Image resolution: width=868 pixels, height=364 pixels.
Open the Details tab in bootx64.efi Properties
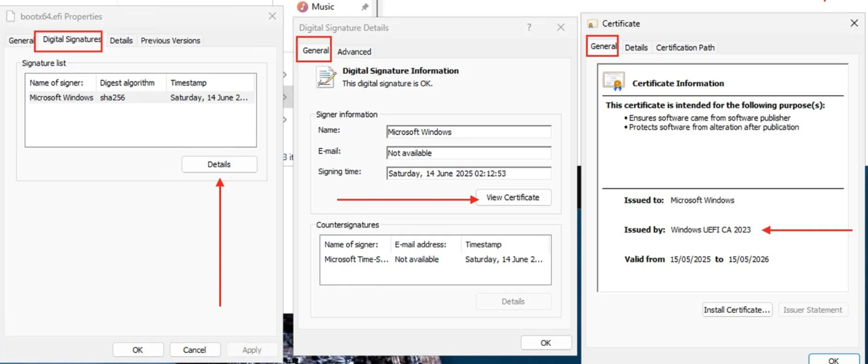pyautogui.click(x=121, y=40)
